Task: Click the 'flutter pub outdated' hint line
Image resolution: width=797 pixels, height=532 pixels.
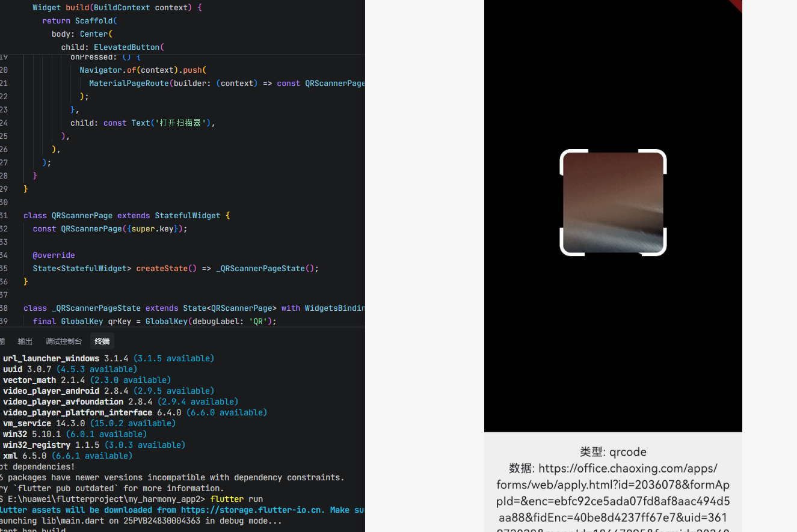Action: [112, 488]
